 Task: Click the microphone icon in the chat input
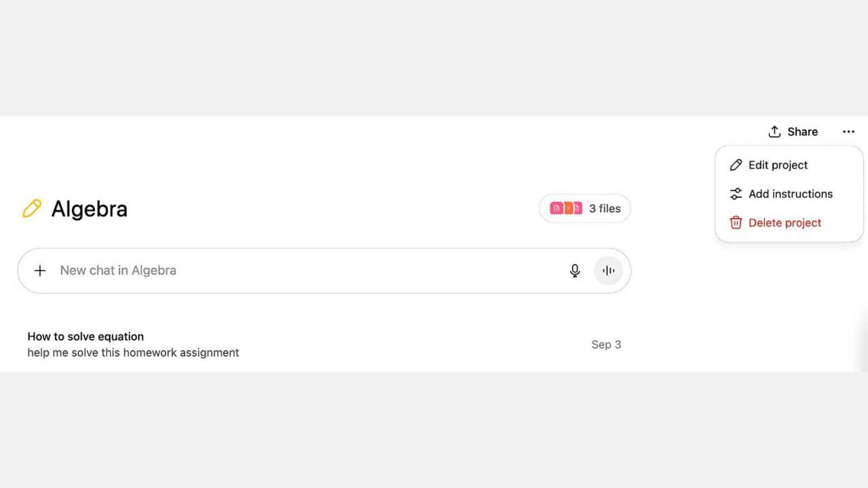pyautogui.click(x=575, y=270)
